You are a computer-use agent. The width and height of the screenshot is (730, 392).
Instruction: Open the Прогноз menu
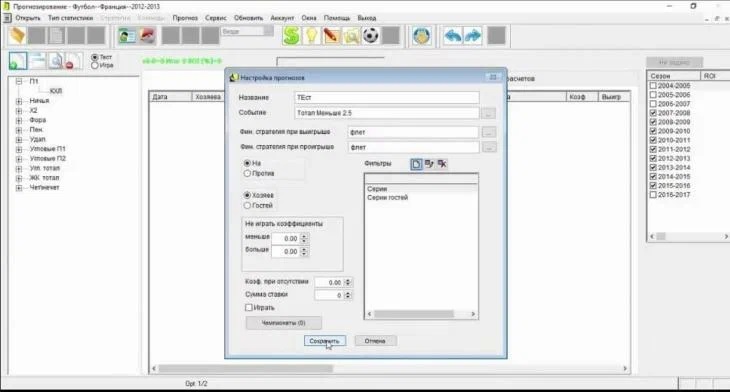point(185,18)
